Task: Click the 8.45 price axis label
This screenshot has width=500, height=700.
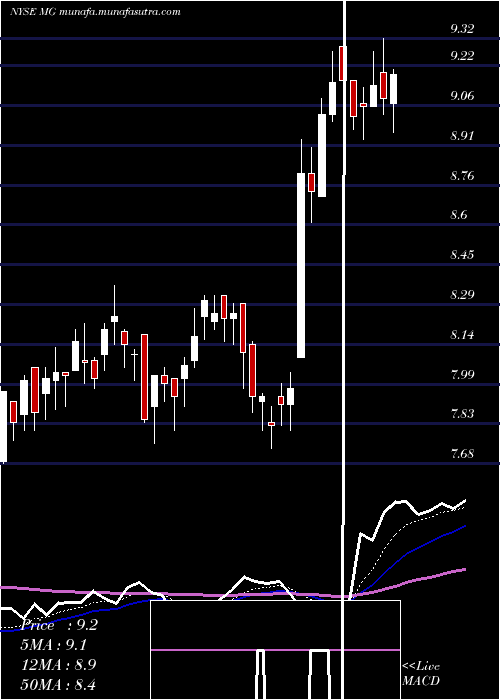Action: (x=462, y=255)
